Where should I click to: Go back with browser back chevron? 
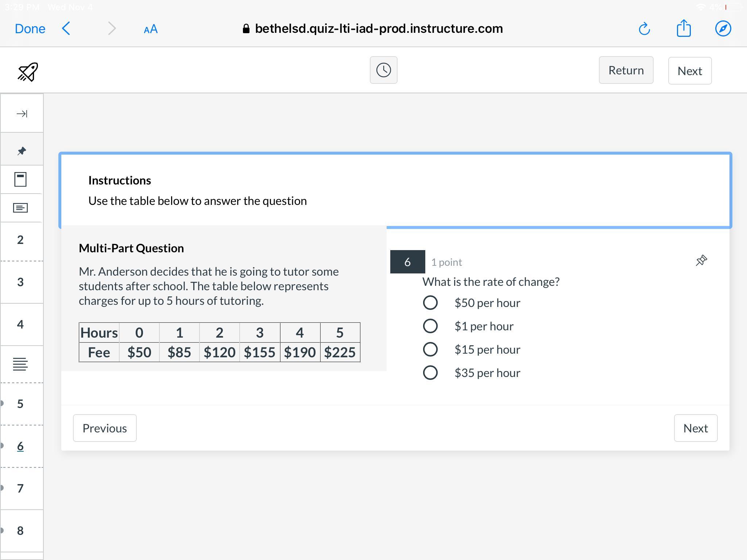pyautogui.click(x=66, y=28)
